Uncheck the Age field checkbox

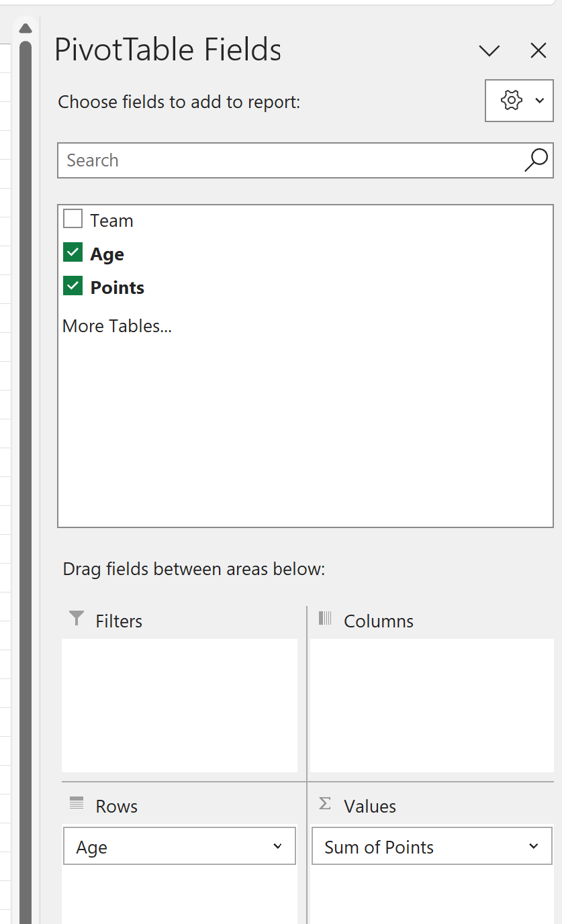[x=73, y=252]
